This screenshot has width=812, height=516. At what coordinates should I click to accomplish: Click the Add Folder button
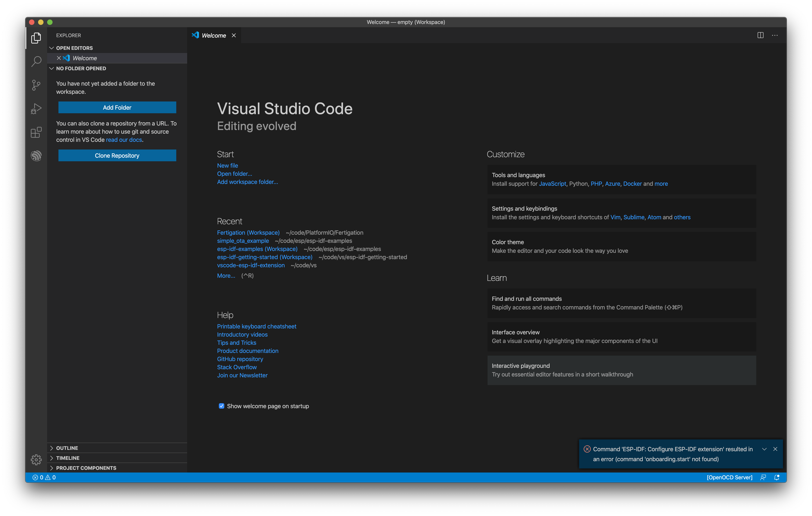(x=117, y=108)
